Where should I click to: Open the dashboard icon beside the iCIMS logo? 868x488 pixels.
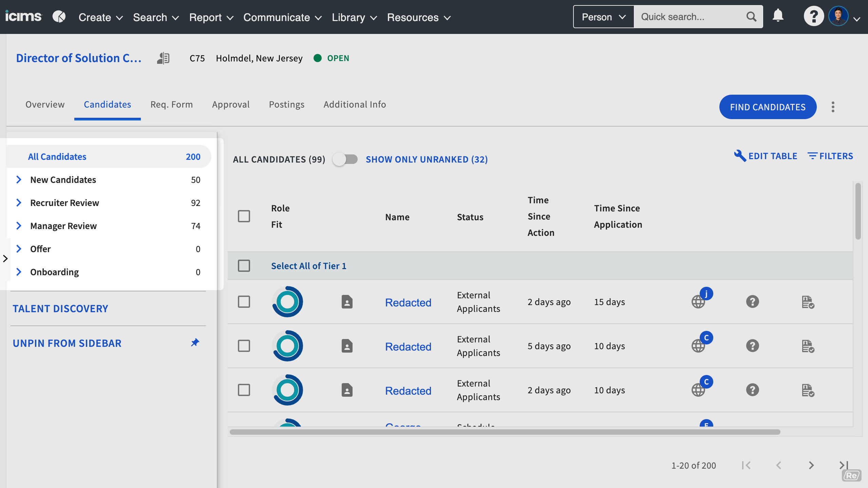coord(59,16)
